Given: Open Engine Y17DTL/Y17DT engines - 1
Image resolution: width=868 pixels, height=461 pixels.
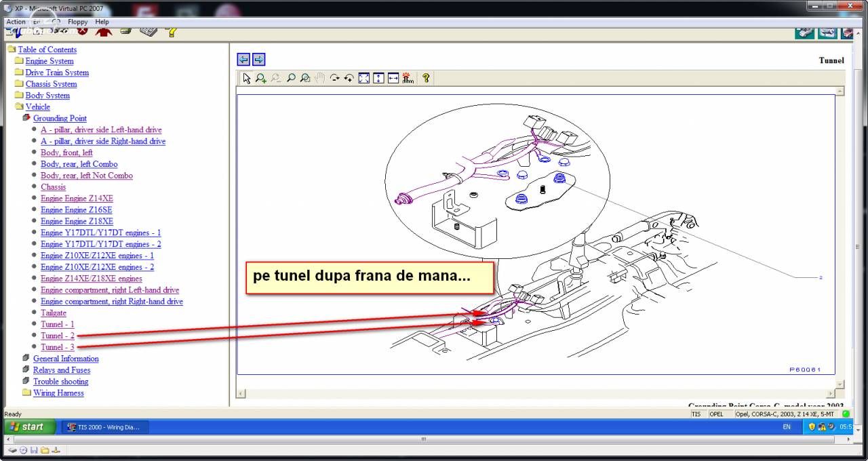Looking at the screenshot, I should (x=100, y=233).
